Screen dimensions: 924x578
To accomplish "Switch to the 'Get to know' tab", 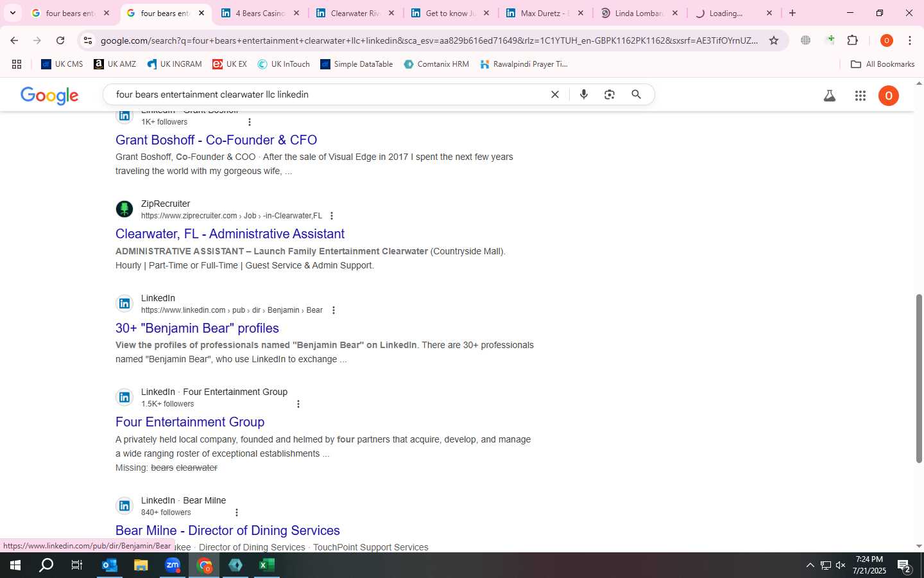I will click(449, 13).
